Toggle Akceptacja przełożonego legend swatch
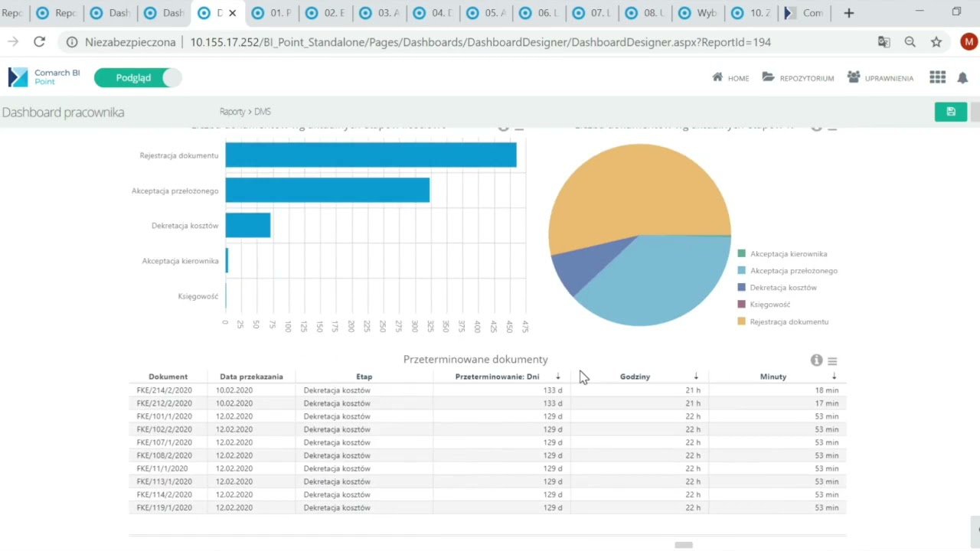 click(x=741, y=271)
